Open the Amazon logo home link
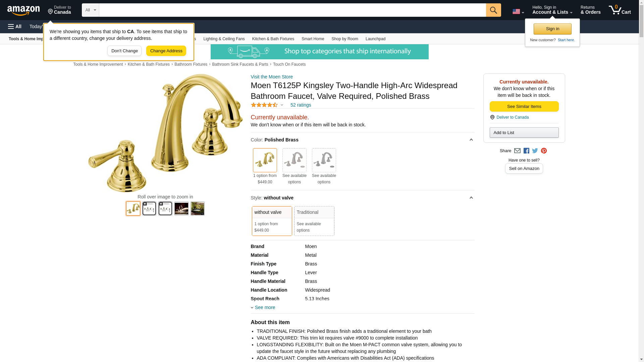644x362 pixels. [23, 10]
